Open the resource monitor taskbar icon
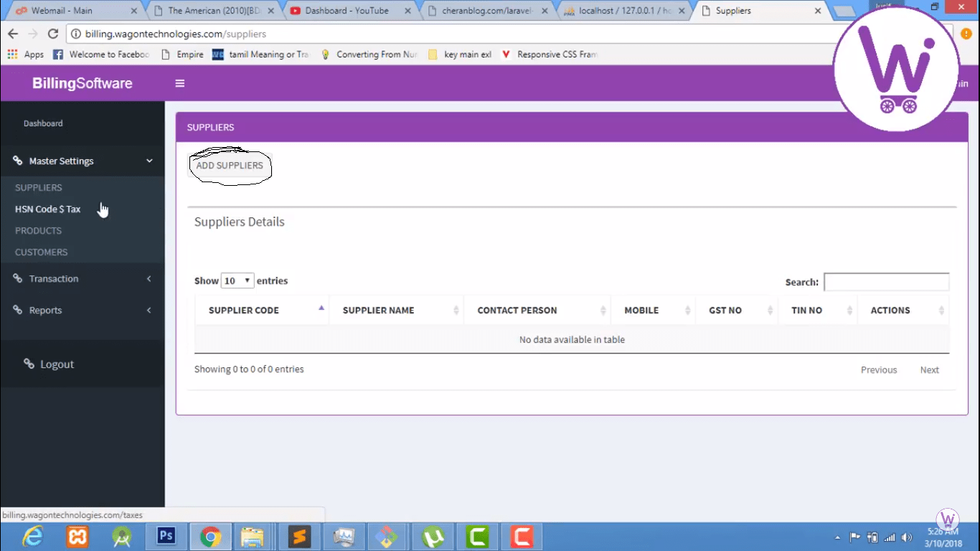This screenshot has height=551, width=980. [x=344, y=537]
